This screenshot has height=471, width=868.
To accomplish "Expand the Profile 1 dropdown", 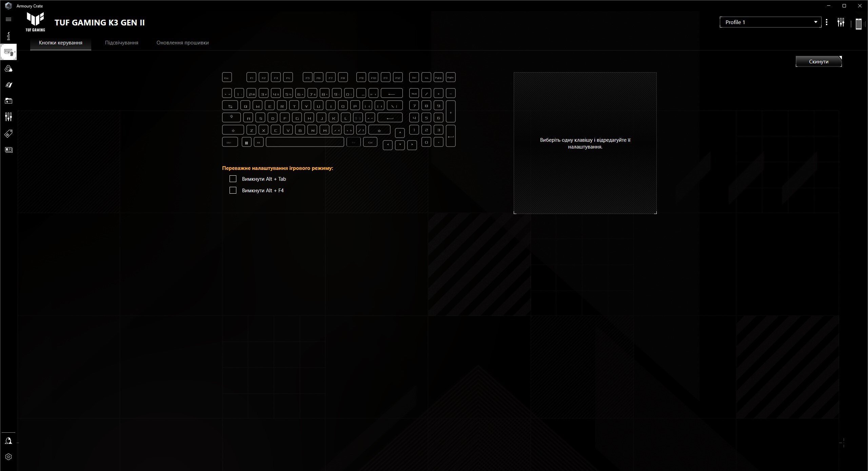I will [816, 22].
